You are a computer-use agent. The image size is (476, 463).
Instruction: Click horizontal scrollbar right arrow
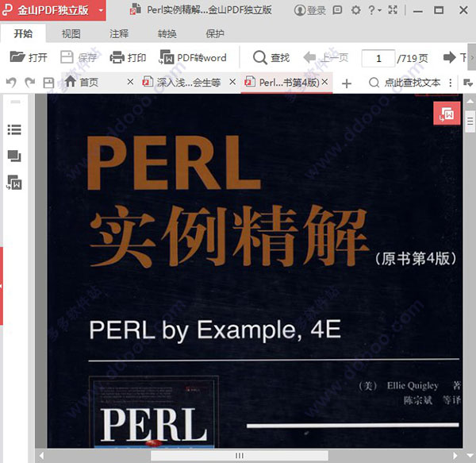(x=455, y=456)
